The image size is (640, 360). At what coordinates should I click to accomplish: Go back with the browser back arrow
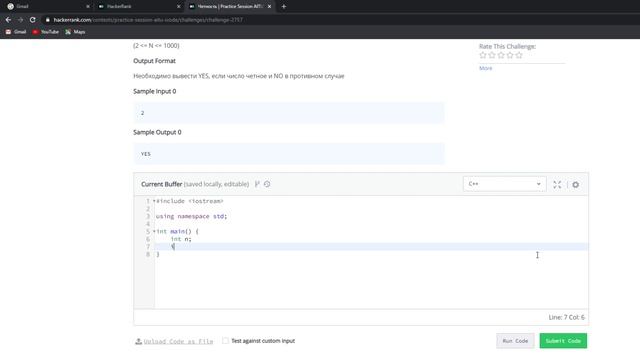pyautogui.click(x=8, y=20)
